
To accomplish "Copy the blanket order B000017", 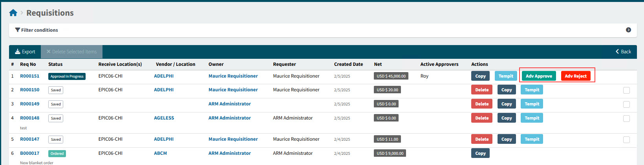I will [480, 153].
